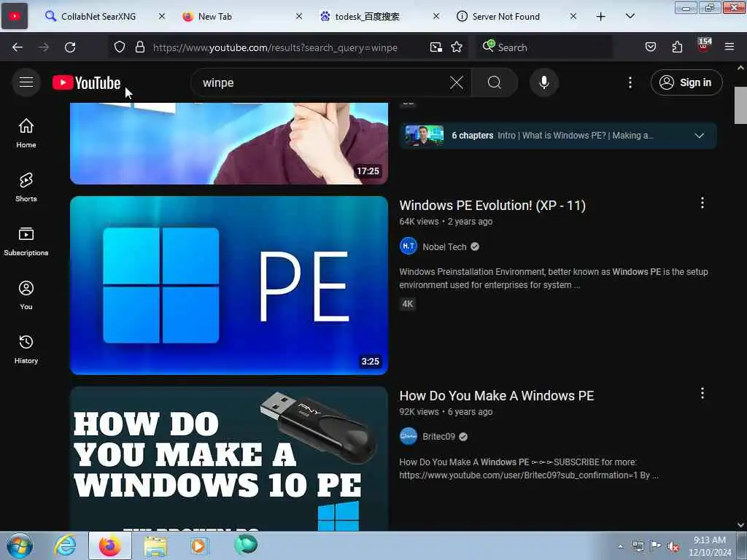Open Windows PE Evolution! (XP - 11) title
The height and width of the screenshot is (560, 747).
click(x=492, y=205)
